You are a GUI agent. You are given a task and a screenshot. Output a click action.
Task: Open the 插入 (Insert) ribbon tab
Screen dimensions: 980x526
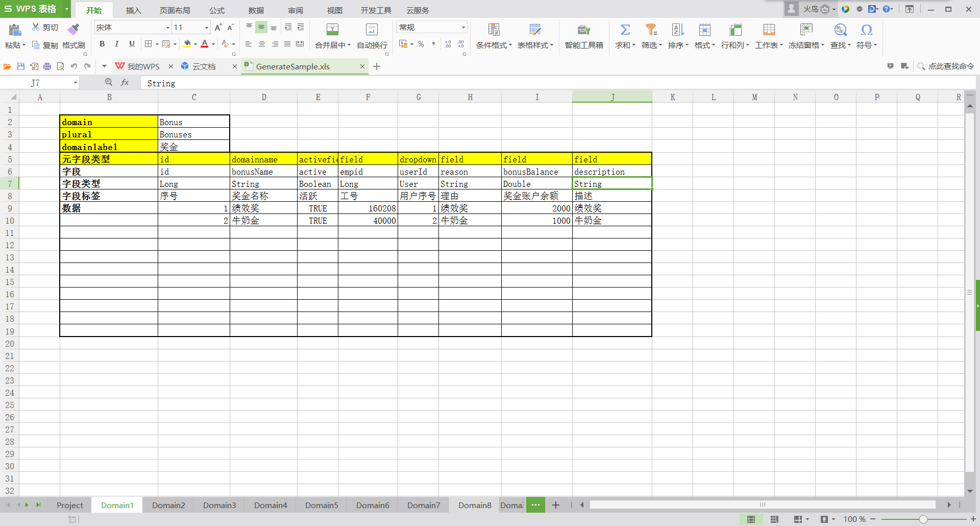pos(133,10)
